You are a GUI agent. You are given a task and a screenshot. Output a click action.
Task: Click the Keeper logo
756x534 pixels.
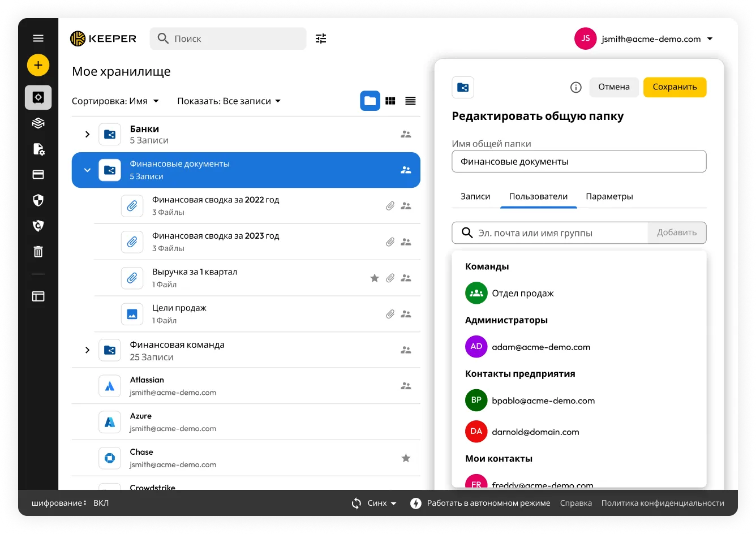click(x=103, y=38)
